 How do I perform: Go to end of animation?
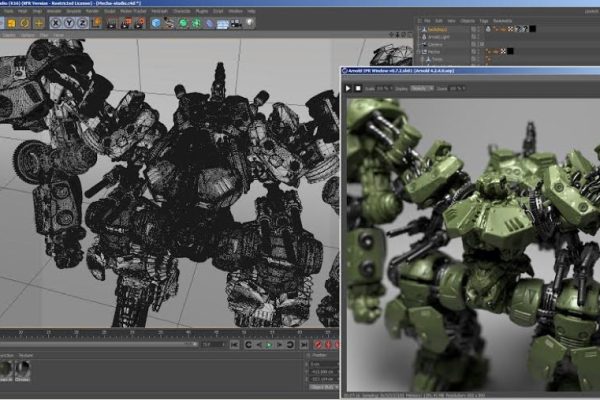(304, 345)
